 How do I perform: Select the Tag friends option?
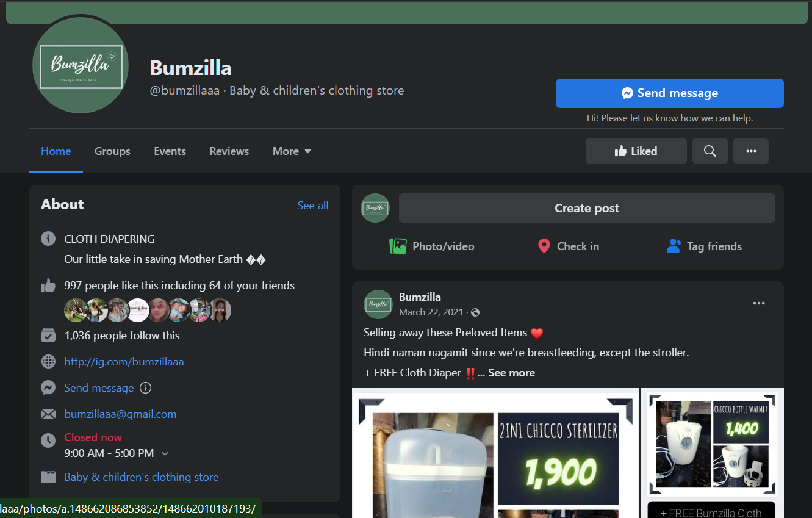pos(704,246)
